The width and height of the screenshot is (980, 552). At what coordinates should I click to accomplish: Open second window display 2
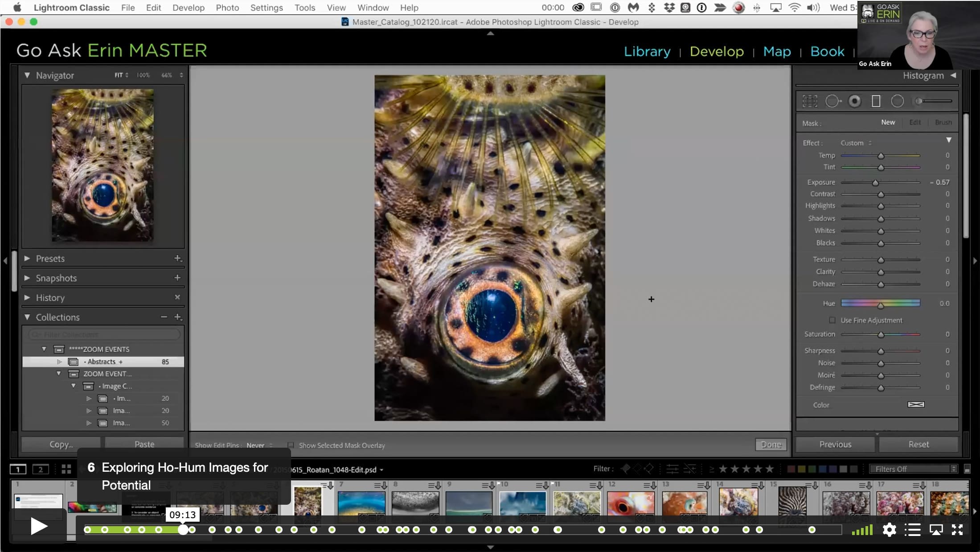pyautogui.click(x=41, y=469)
